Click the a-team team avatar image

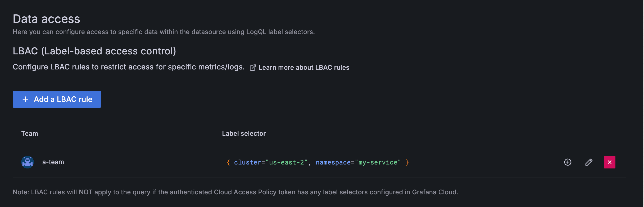pyautogui.click(x=27, y=162)
